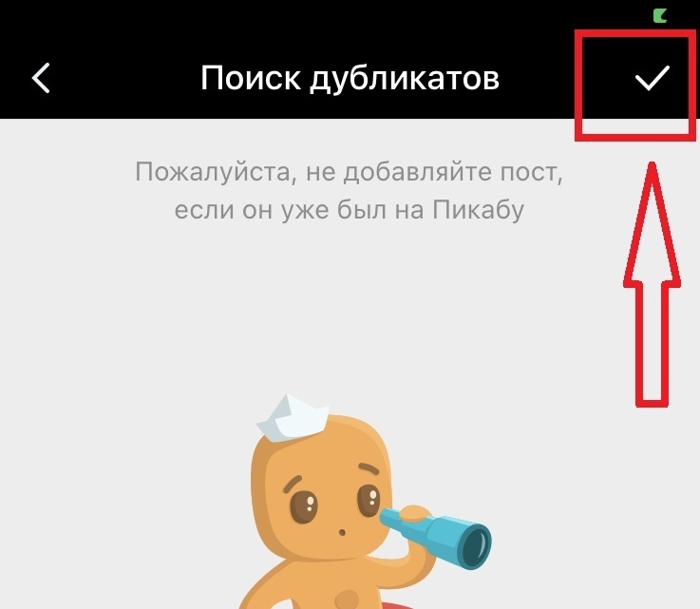Tap the mascot's hand holding the spyglass
The image size is (700, 609).
tap(416, 513)
